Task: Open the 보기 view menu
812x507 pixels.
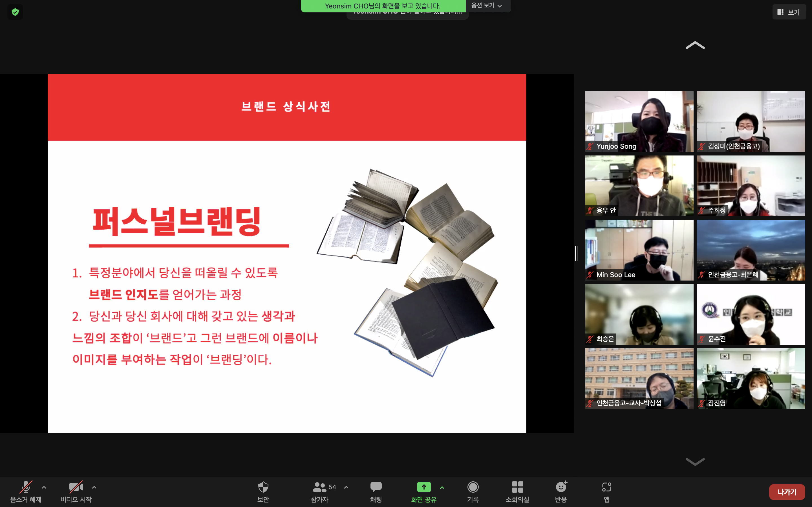Action: pyautogui.click(x=789, y=12)
